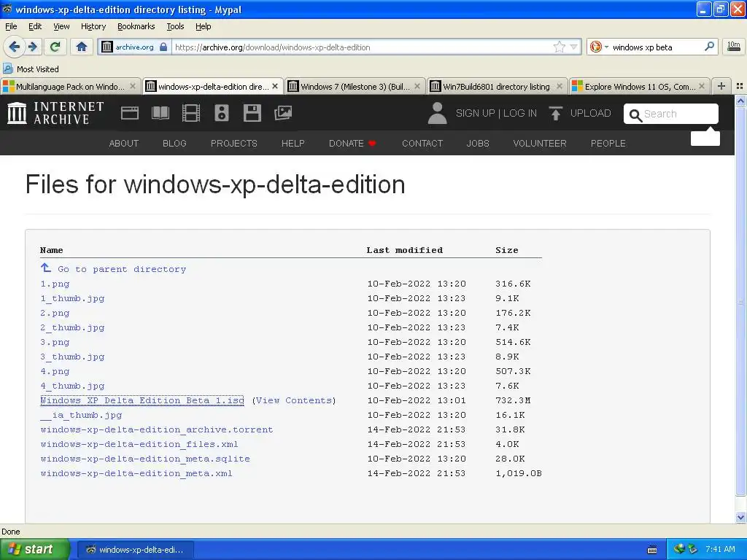
Task: Open the History menu
Action: tap(93, 26)
